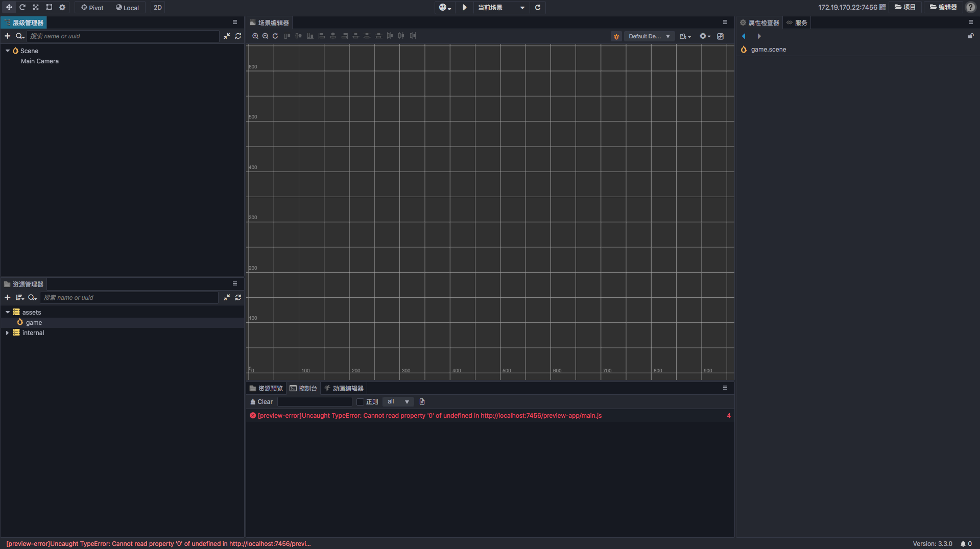
Task: Click the align vertical centers icon
Action: [298, 36]
